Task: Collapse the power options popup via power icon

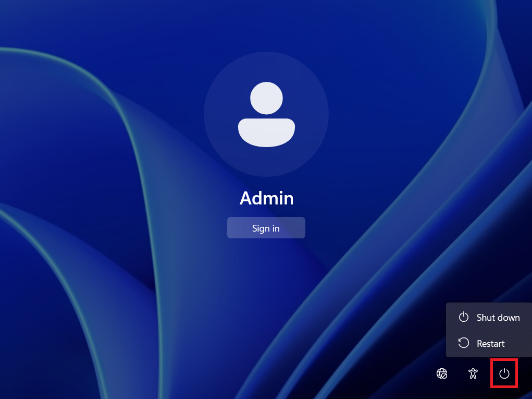Action: [504, 373]
